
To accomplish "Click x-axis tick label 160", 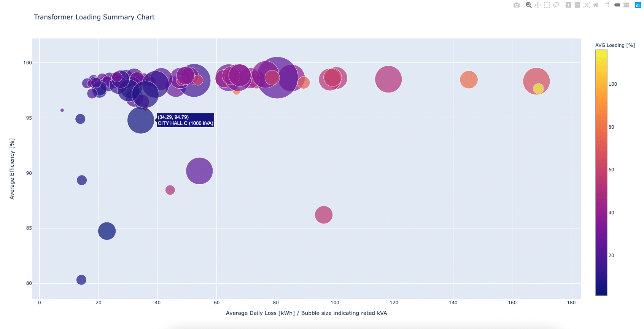I will click(512, 303).
